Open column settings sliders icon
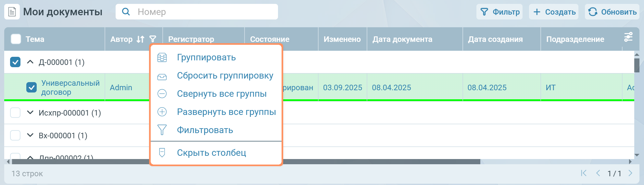This screenshot has height=185, width=644. coord(628,37)
